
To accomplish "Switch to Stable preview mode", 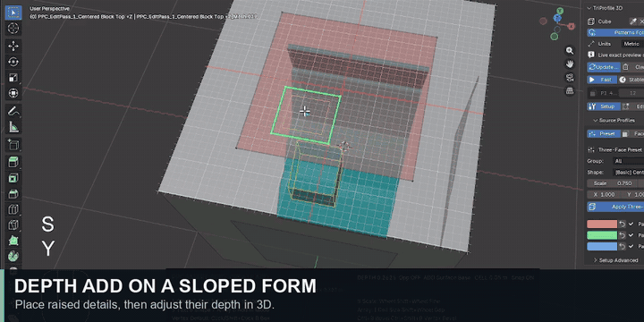I will point(631,80).
